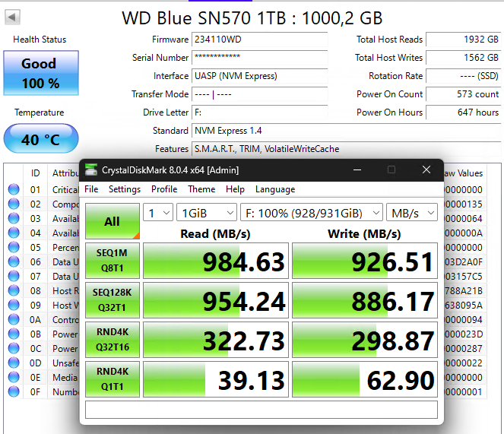Click the Features field listing S.M.A.R.T., TRIM

[x=346, y=149]
